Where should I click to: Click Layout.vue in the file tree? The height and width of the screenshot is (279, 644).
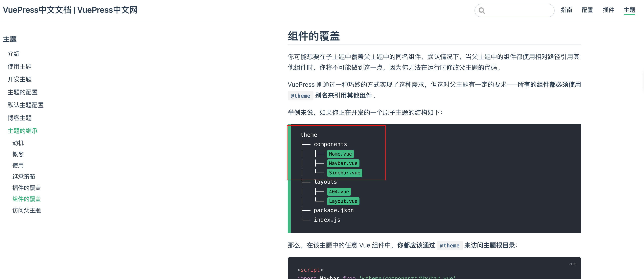[343, 201]
